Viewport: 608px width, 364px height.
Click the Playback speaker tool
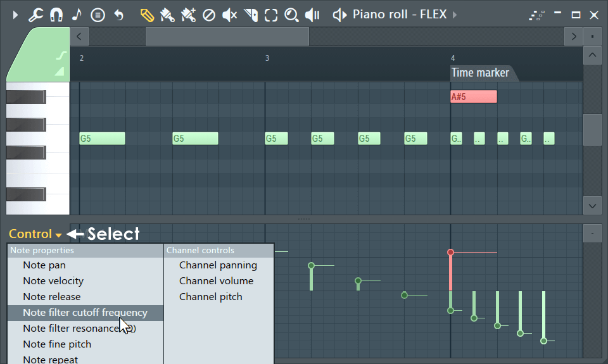(x=312, y=15)
